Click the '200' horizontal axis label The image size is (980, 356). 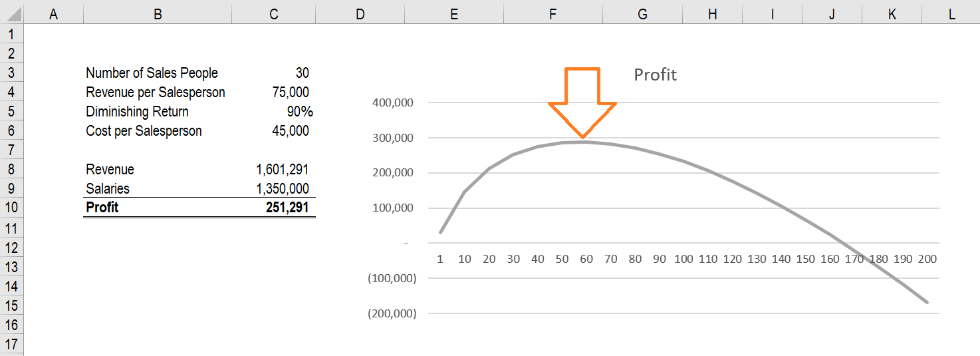click(927, 259)
